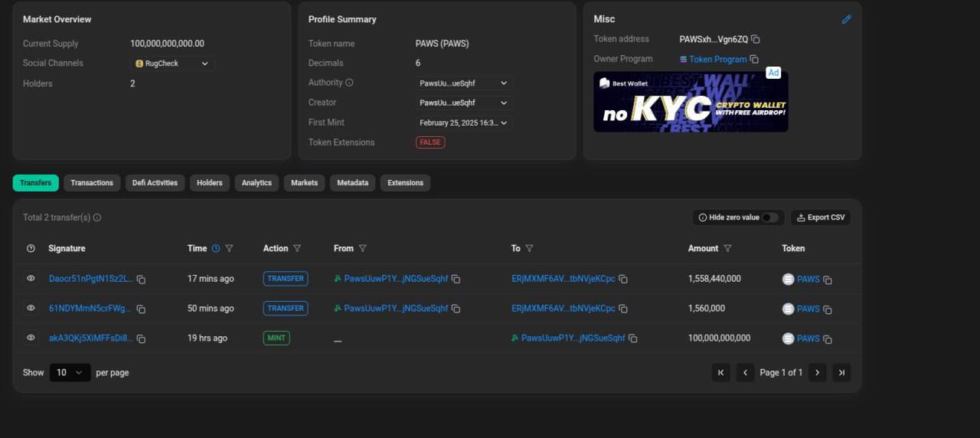Click eye icon for the 17 mins ago transfer
The height and width of the screenshot is (438, 980).
(x=31, y=279)
